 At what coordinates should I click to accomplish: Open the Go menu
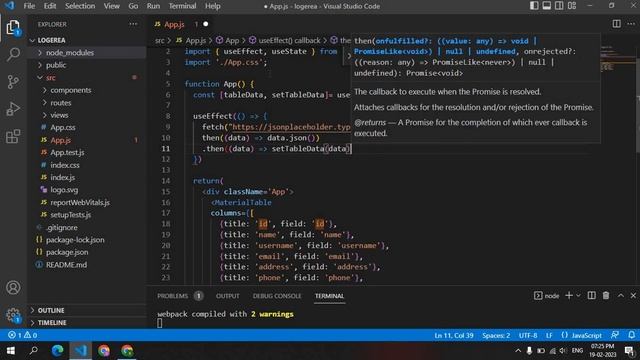pos(133,6)
